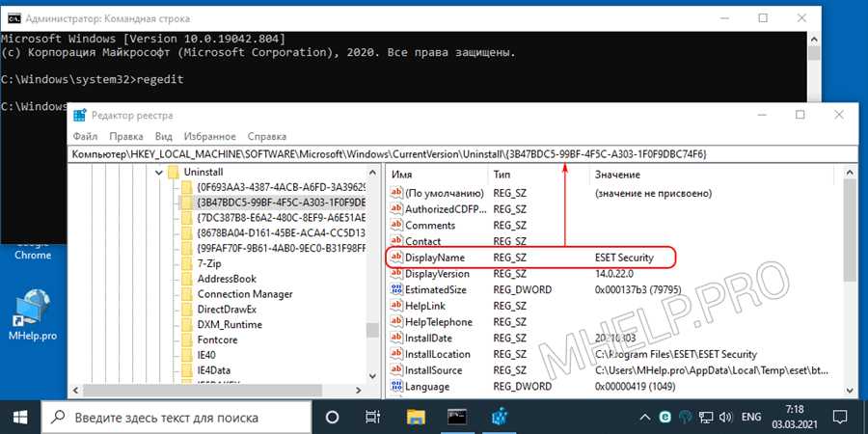
Task: Select the EstimatedSize value name
Action: [x=436, y=289]
